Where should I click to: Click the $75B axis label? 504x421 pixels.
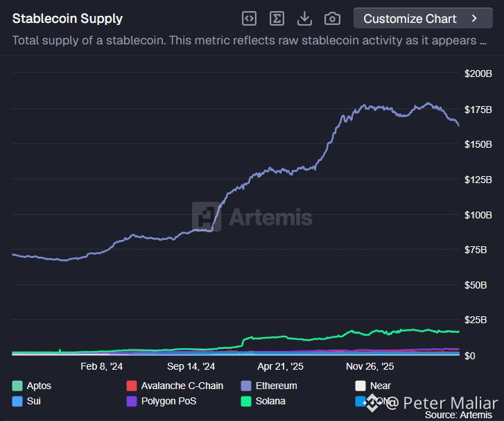click(x=476, y=250)
